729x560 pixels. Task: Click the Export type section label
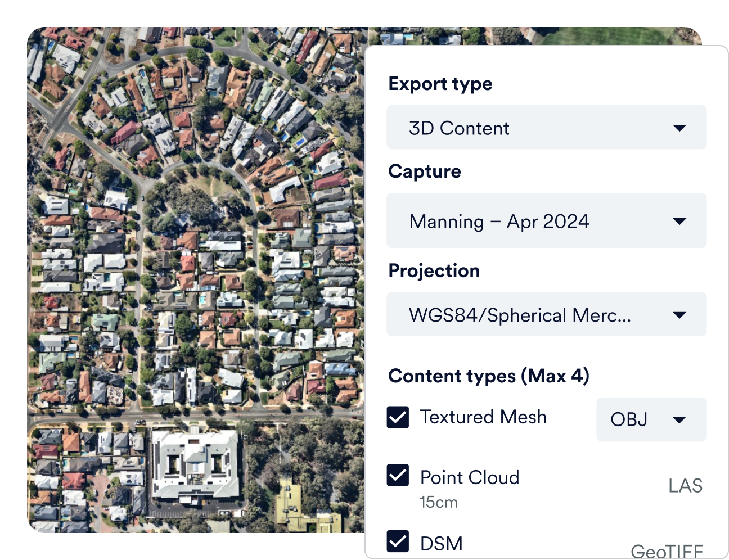440,83
